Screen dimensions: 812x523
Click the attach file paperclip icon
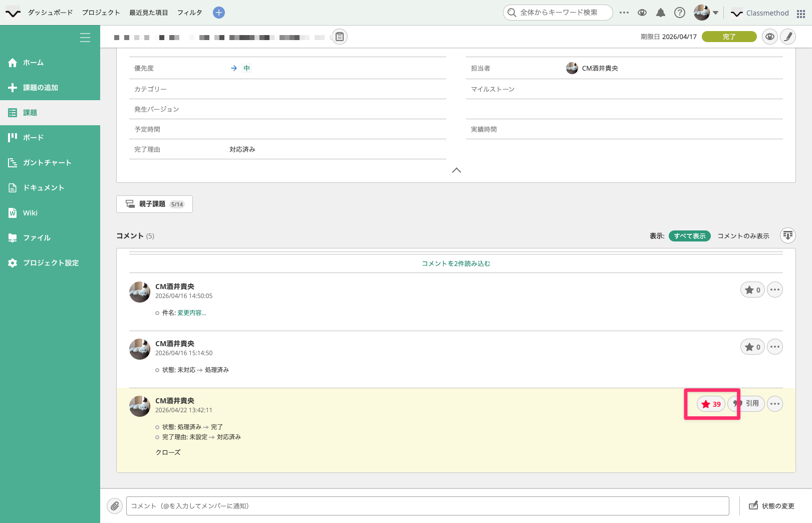115,506
